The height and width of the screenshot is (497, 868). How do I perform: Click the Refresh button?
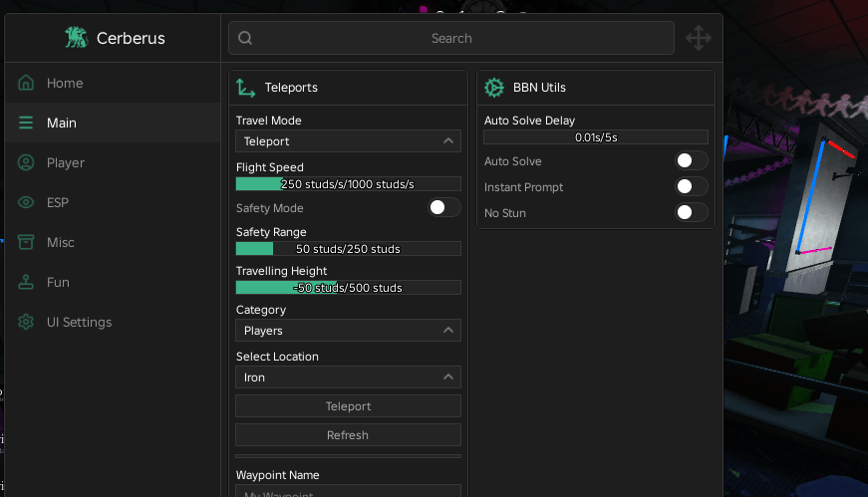[348, 435]
